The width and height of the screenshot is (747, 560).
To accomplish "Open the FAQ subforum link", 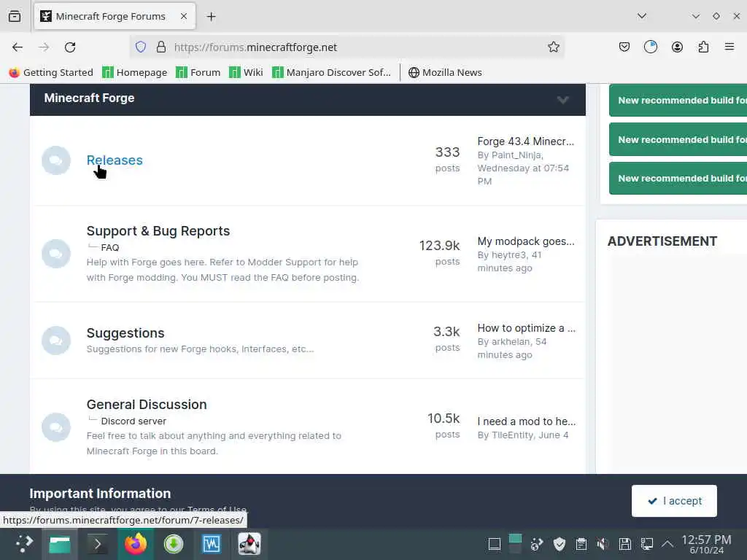I will (x=110, y=248).
